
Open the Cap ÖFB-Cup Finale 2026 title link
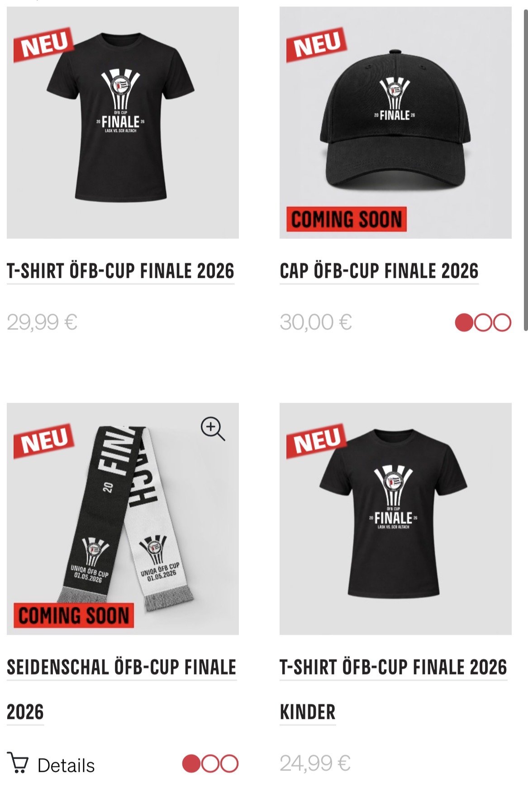coord(379,271)
